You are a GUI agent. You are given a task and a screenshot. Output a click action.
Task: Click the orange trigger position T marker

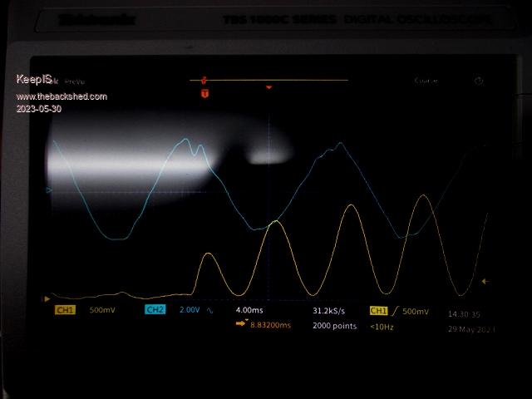pyautogui.click(x=204, y=94)
